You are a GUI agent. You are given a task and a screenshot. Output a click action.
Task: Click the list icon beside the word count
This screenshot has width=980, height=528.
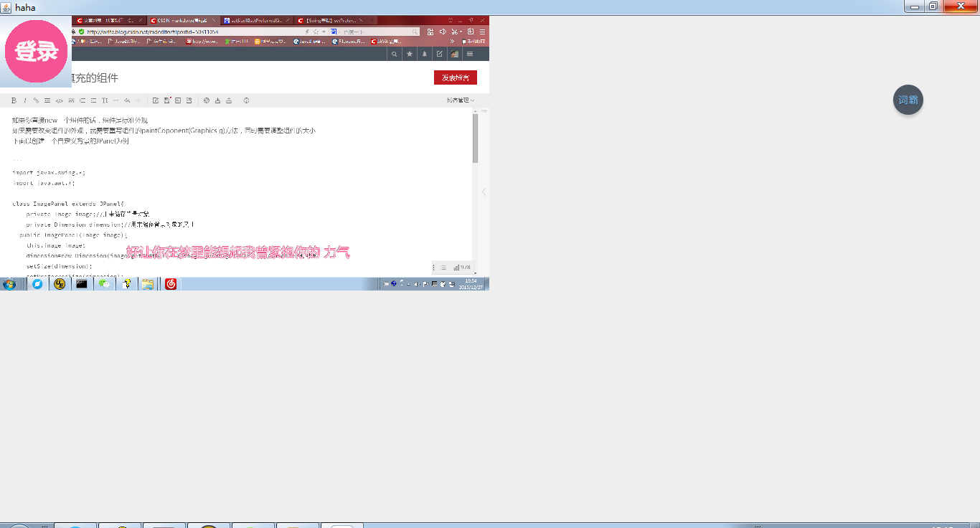pos(443,268)
